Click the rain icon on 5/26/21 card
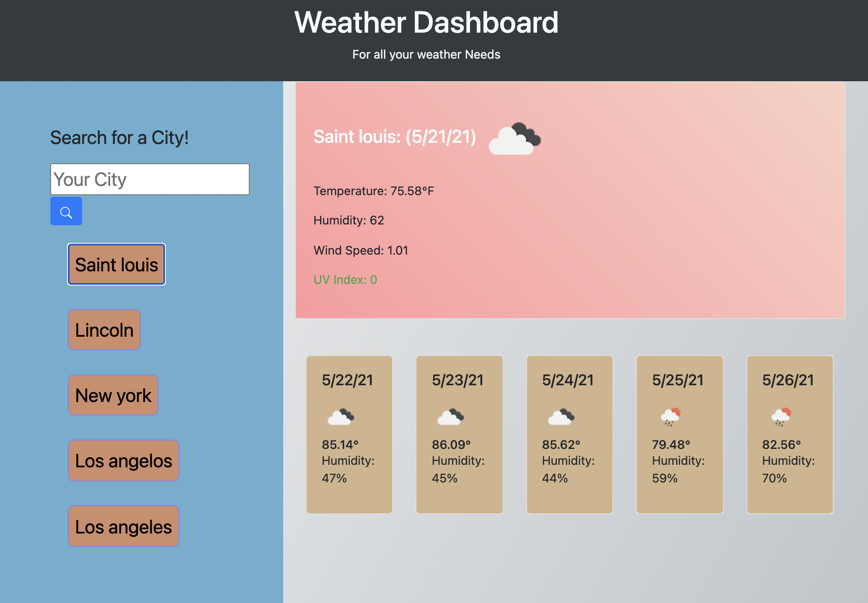 [781, 417]
